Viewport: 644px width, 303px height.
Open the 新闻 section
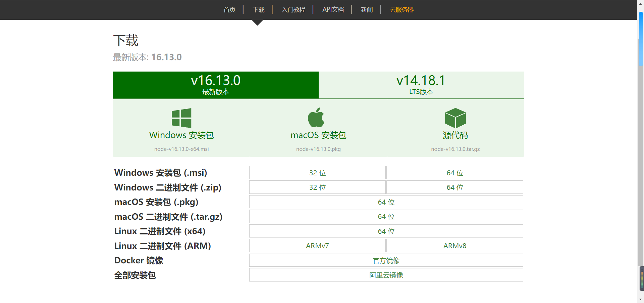point(366,10)
